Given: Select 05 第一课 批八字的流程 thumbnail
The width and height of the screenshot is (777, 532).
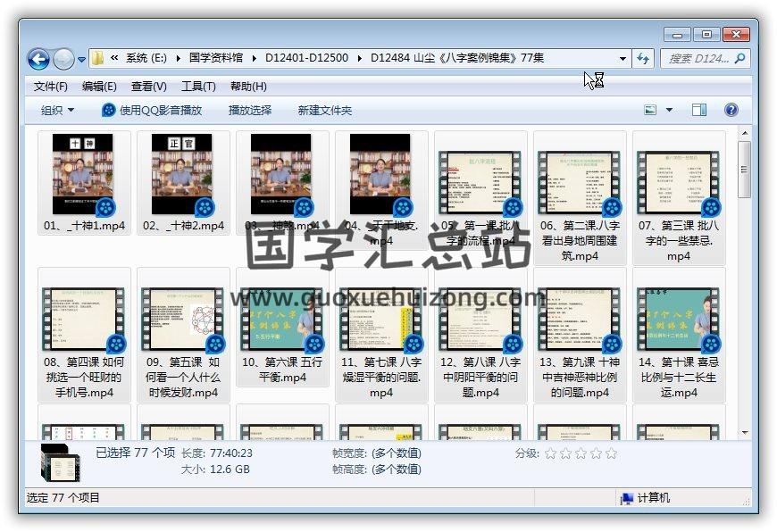Looking at the screenshot, I should point(480,183).
